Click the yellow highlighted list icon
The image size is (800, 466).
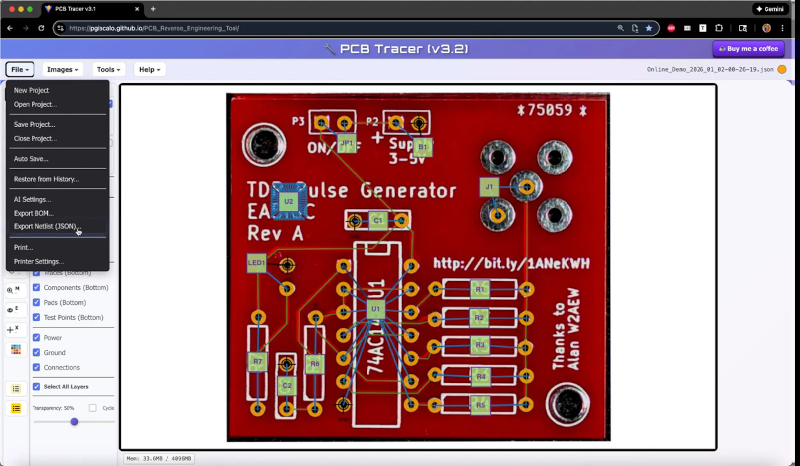tap(16, 408)
